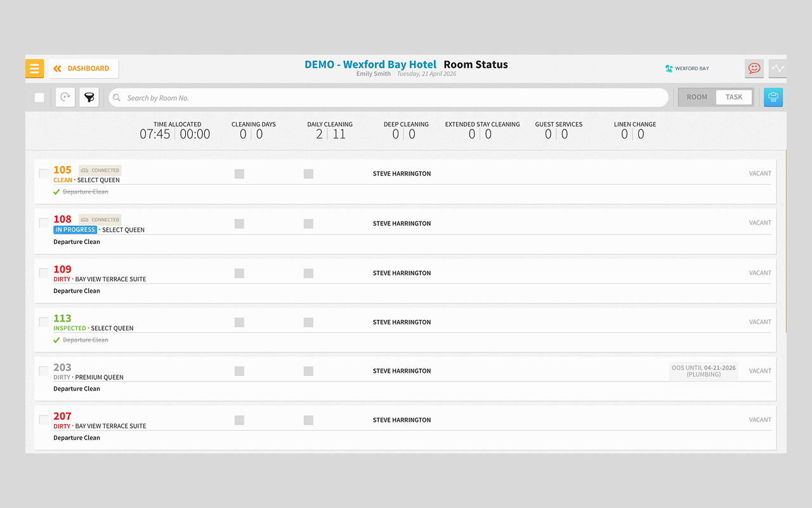
Task: Click VACANT label on room 113
Action: pos(760,322)
